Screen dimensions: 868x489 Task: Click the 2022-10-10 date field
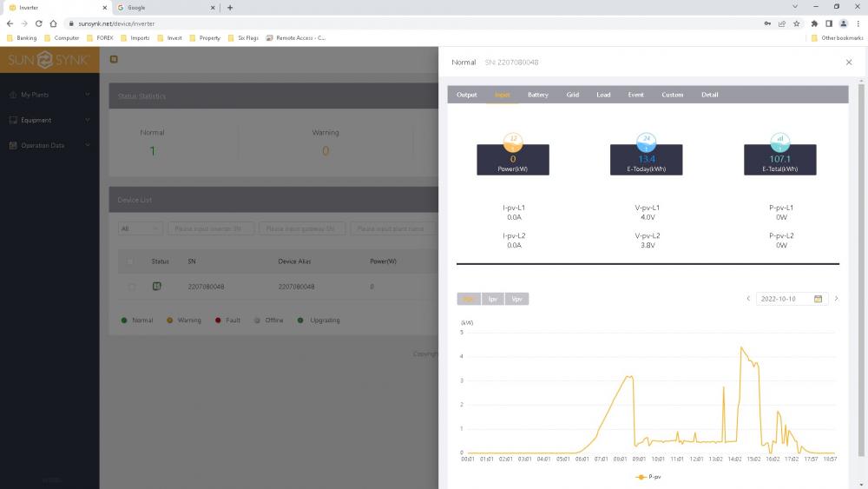click(792, 299)
